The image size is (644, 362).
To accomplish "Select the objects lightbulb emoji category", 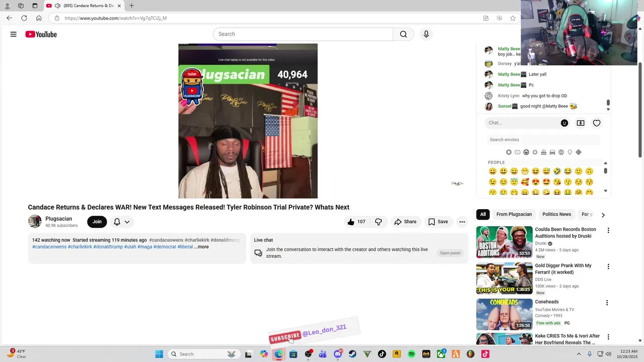I will tap(570, 152).
